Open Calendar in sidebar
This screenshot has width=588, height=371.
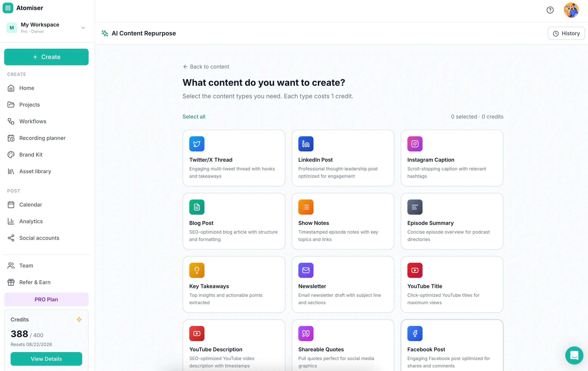pos(46,205)
